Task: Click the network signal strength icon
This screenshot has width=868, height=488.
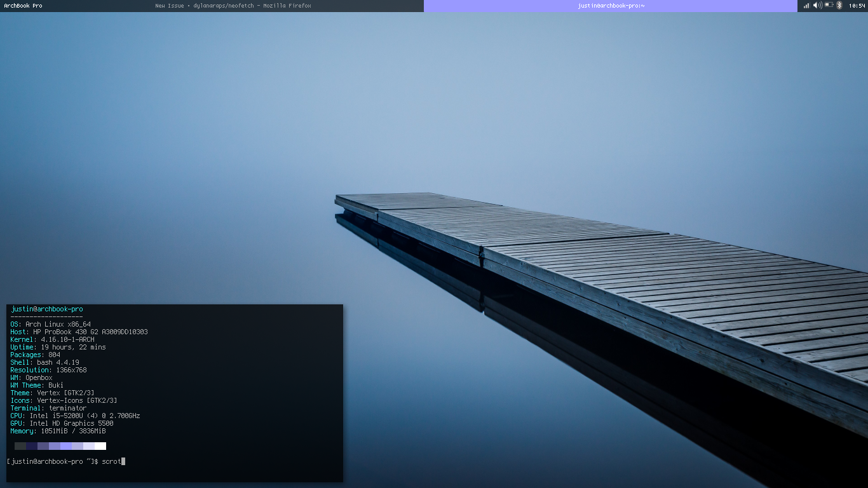Action: pyautogui.click(x=806, y=5)
